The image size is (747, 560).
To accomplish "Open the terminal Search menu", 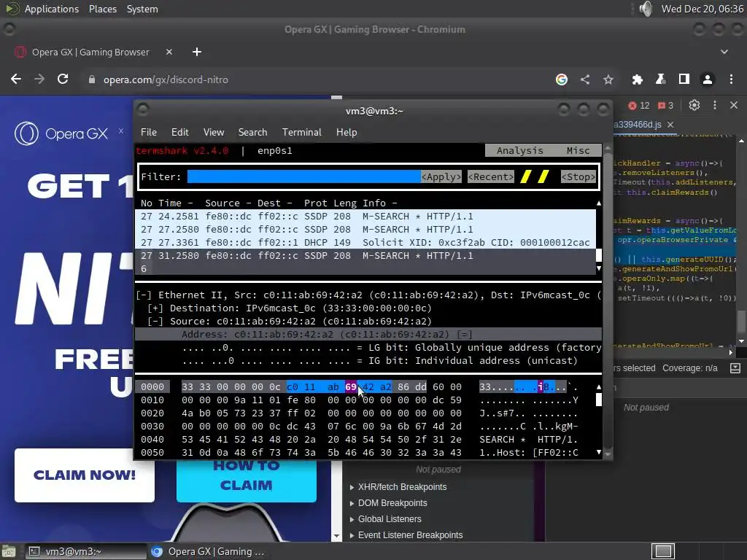I will (252, 133).
